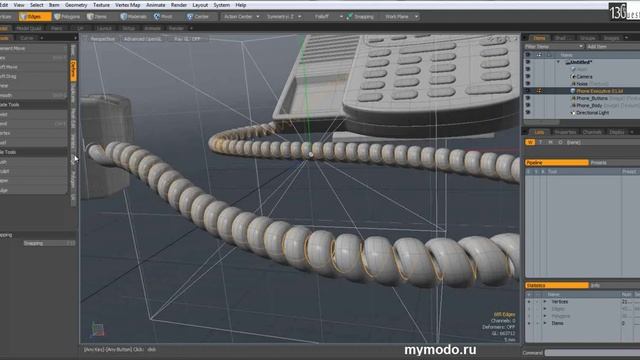Viewport: 640px width, 360px height.
Task: Toggle visibility of Phone_Body item
Action: (528, 105)
